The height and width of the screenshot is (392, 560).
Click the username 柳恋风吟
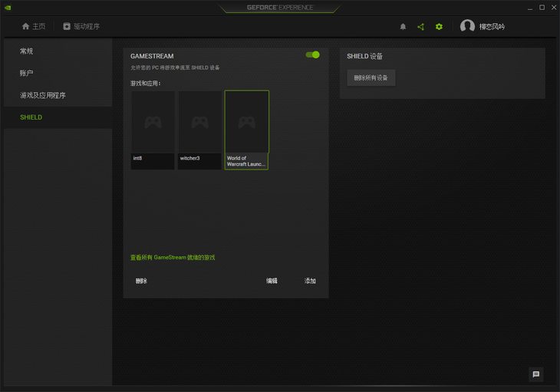[x=492, y=27]
